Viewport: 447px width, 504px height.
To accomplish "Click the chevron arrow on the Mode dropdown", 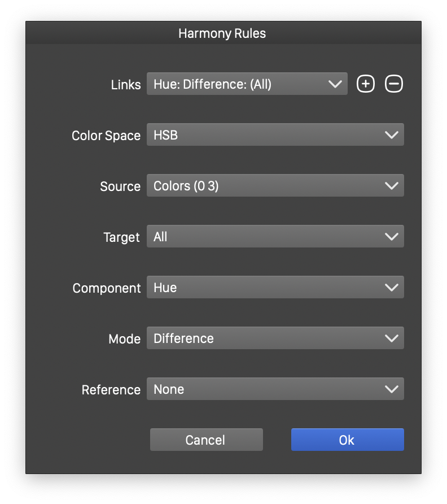I will pyautogui.click(x=391, y=338).
